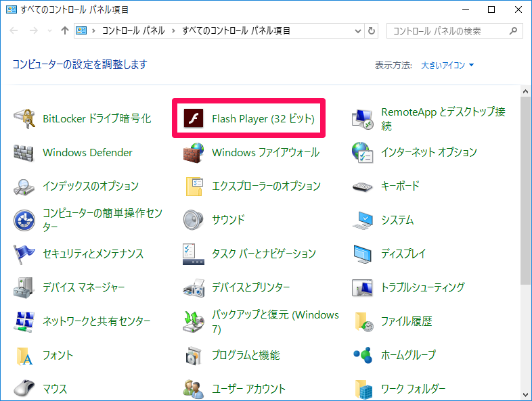Click the ホームグループ icon
The height and width of the screenshot is (401, 532).
[363, 355]
